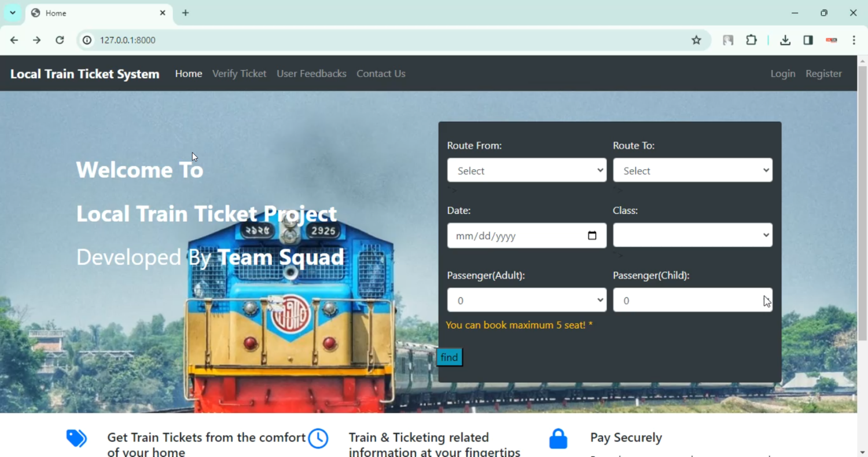The width and height of the screenshot is (868, 457).
Task: Click the address bar showing 127.0.0.1:8000
Action: pos(393,40)
